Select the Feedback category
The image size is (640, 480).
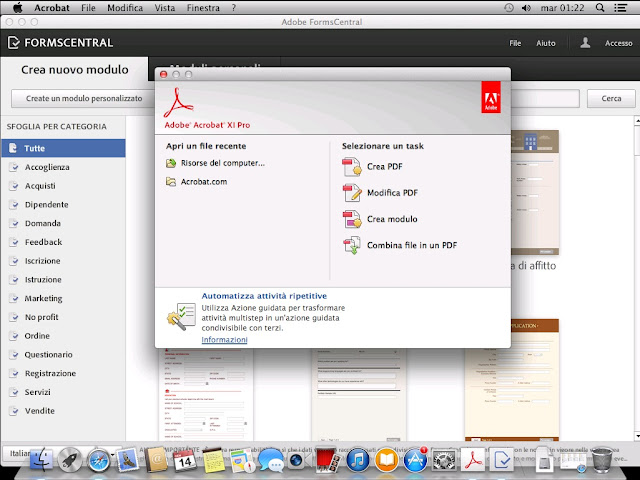click(63, 242)
